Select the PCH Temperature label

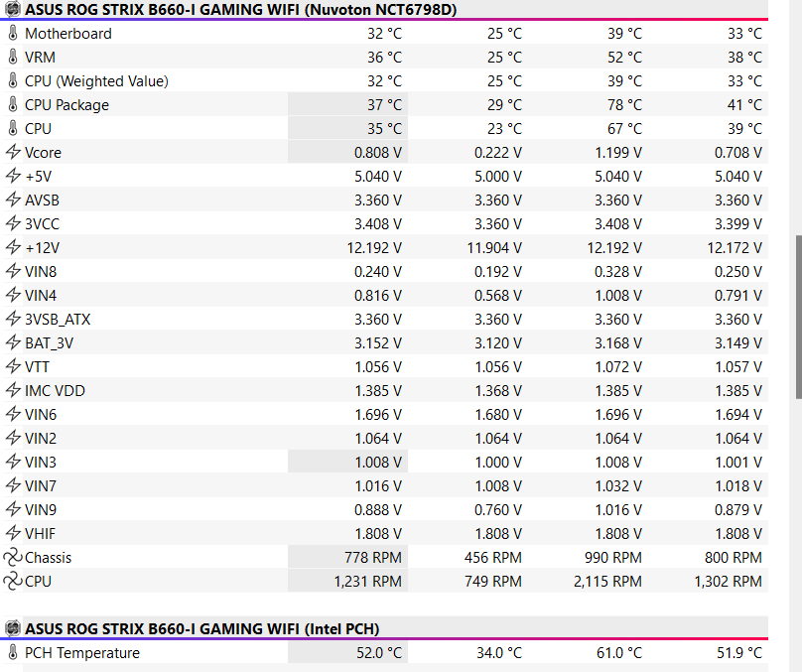(82, 652)
